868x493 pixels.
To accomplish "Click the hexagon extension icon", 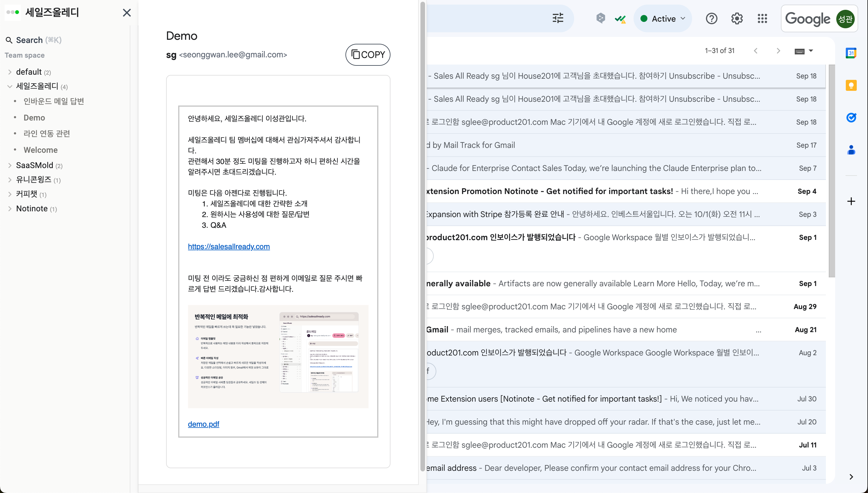I will tap(600, 18).
